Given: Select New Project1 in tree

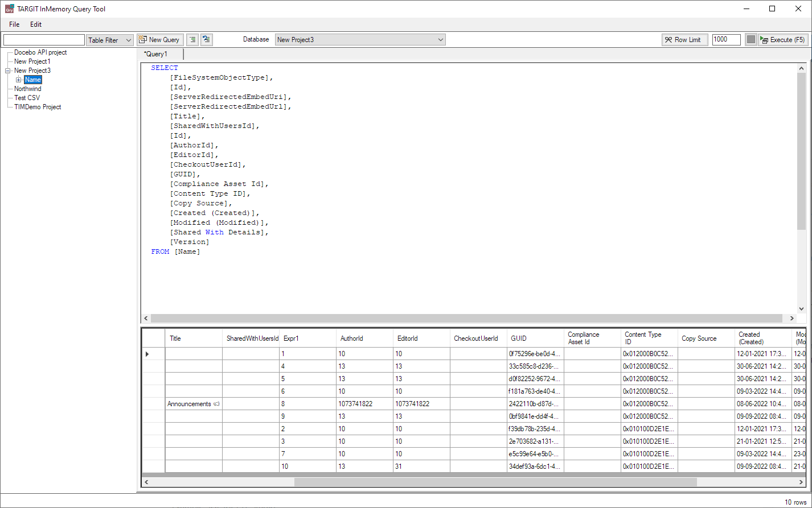Looking at the screenshot, I should tap(32, 61).
